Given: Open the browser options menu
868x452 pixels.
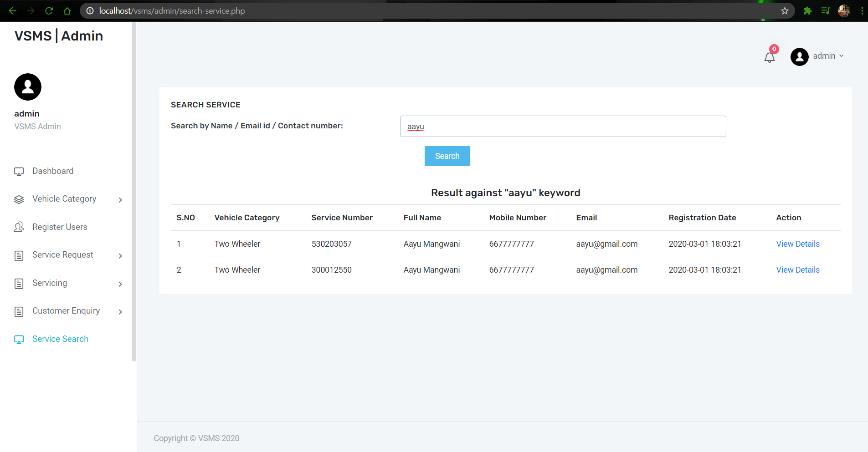Looking at the screenshot, I should (x=863, y=10).
